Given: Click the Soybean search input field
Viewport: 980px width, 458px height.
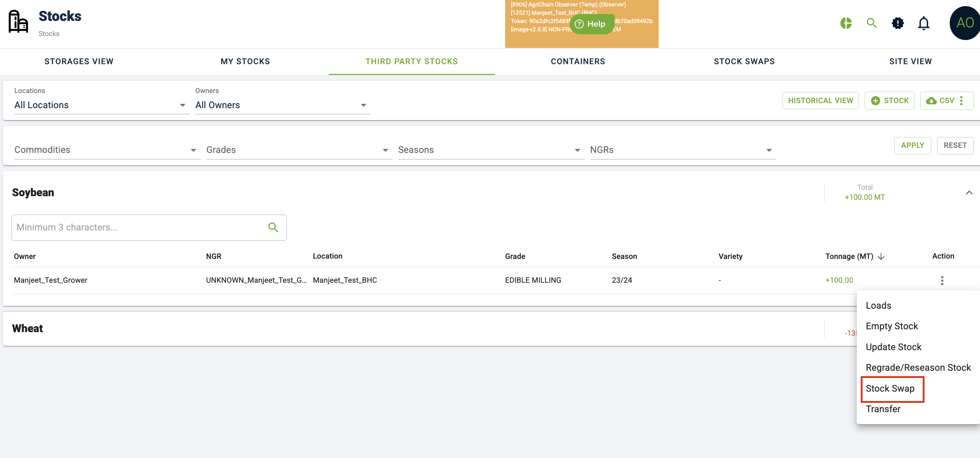Looking at the screenshot, I should point(149,227).
